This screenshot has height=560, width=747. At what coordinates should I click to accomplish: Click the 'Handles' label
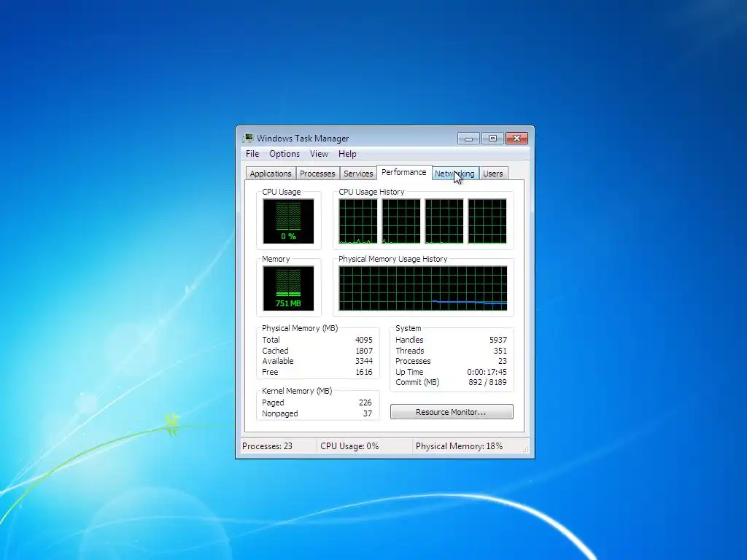409,340
